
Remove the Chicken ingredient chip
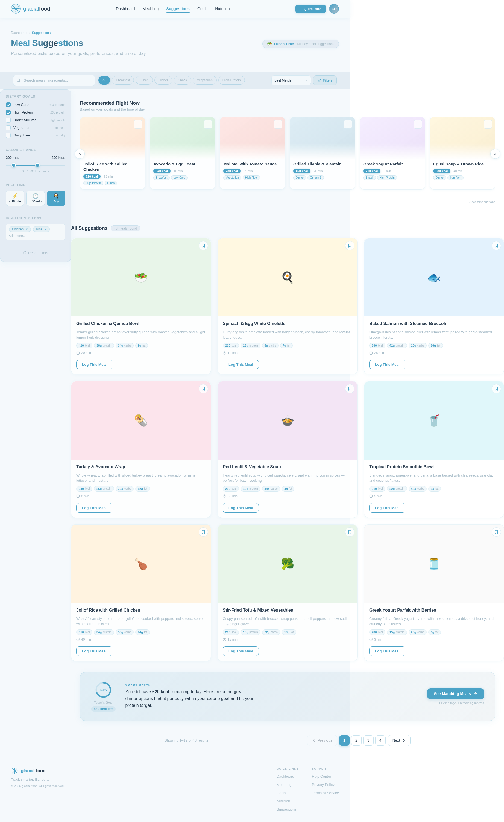click(x=27, y=229)
